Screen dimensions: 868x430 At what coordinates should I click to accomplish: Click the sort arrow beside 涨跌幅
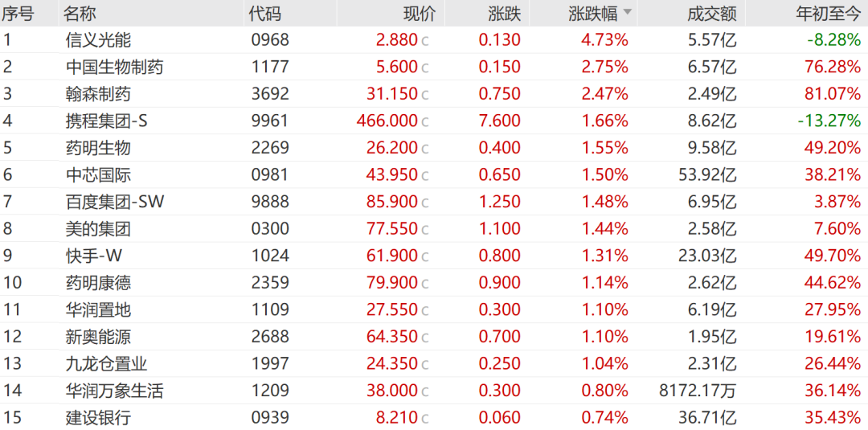pyautogui.click(x=627, y=13)
